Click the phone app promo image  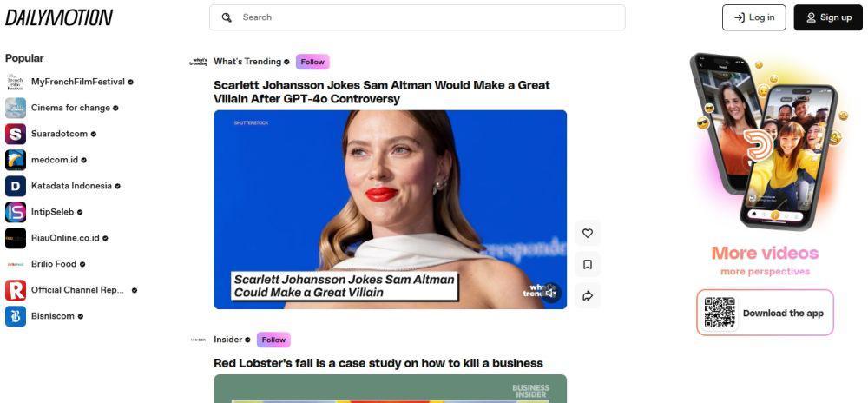[766, 142]
